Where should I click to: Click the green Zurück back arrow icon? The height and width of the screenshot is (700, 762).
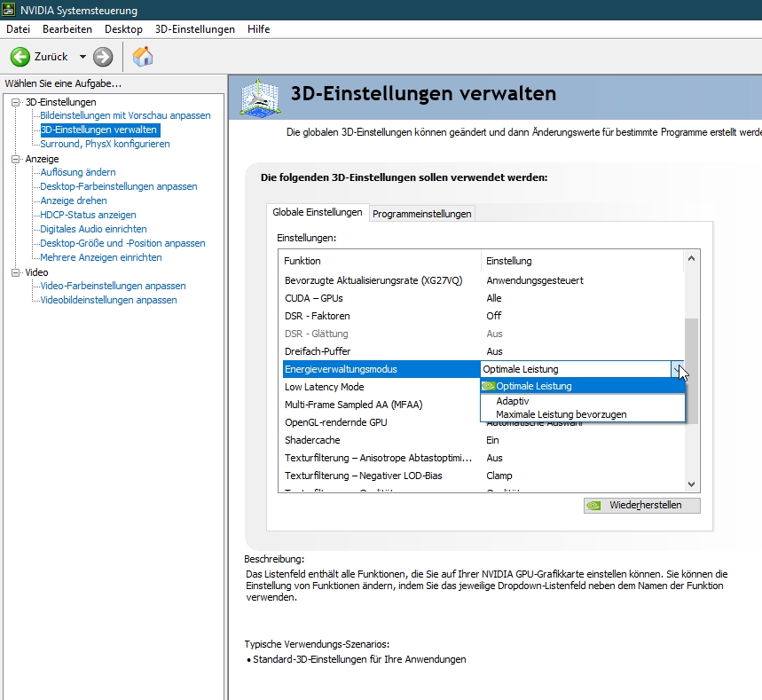pyautogui.click(x=20, y=57)
